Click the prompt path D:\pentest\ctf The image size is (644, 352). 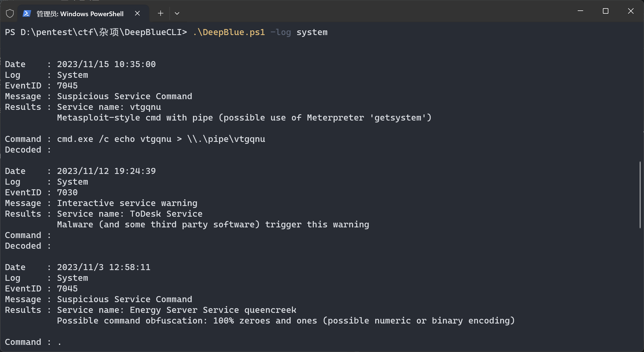[57, 32]
